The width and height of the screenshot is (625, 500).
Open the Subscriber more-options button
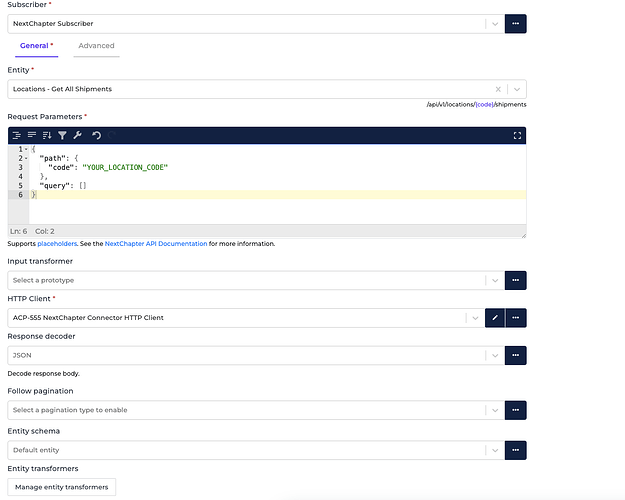(515, 24)
